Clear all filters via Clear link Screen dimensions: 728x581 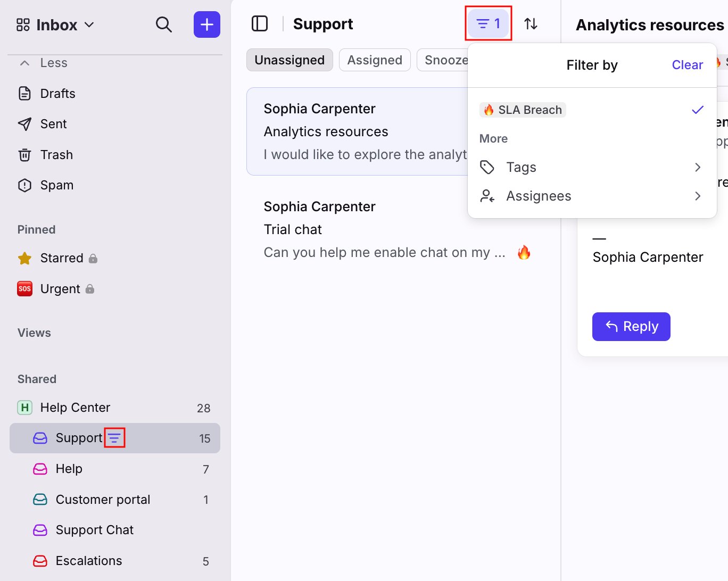687,65
